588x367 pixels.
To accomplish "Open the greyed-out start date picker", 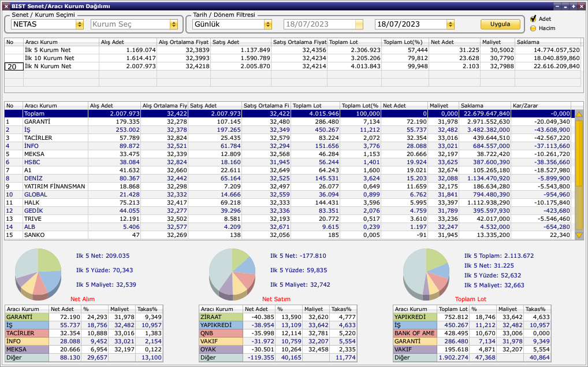I will (x=359, y=24).
